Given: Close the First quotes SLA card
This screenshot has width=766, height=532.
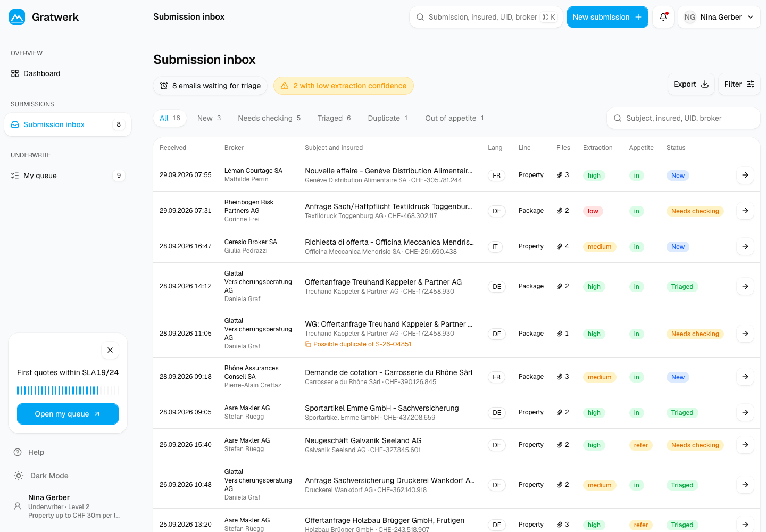Looking at the screenshot, I should click(x=110, y=350).
